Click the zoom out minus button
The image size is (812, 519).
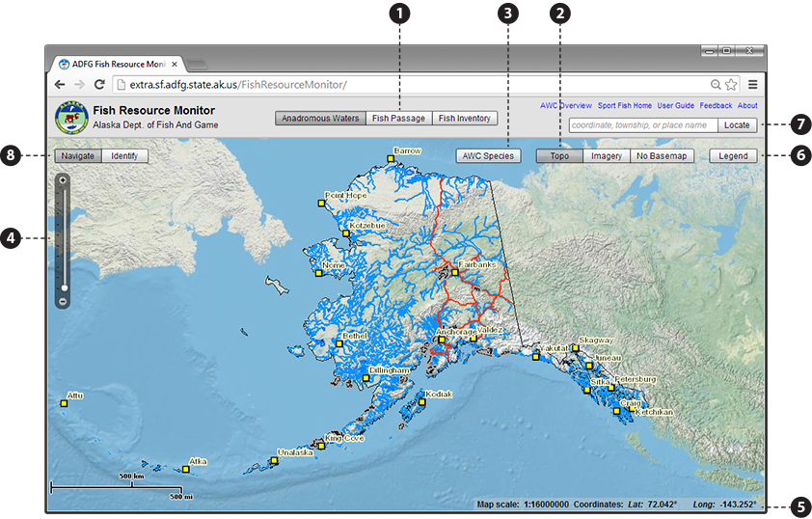(x=63, y=301)
